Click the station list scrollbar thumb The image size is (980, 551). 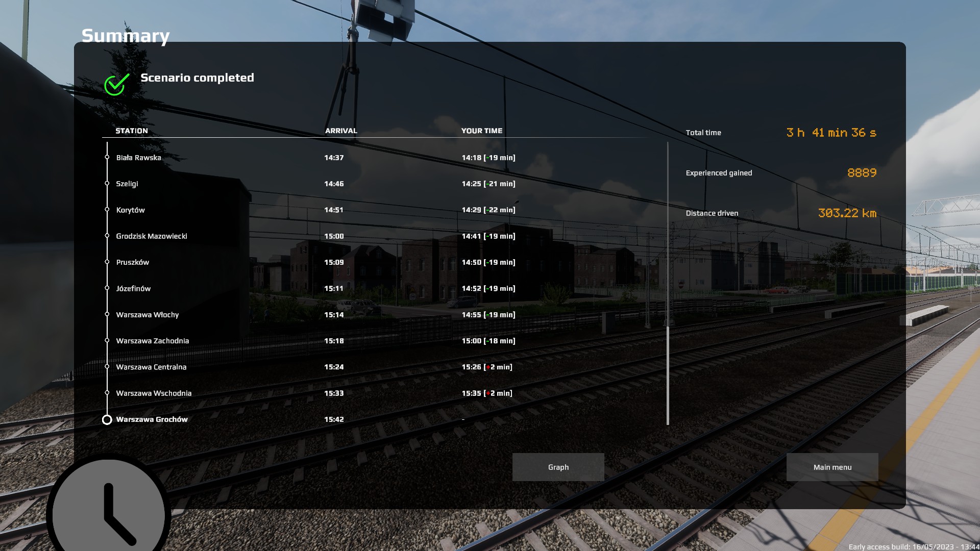(668, 375)
